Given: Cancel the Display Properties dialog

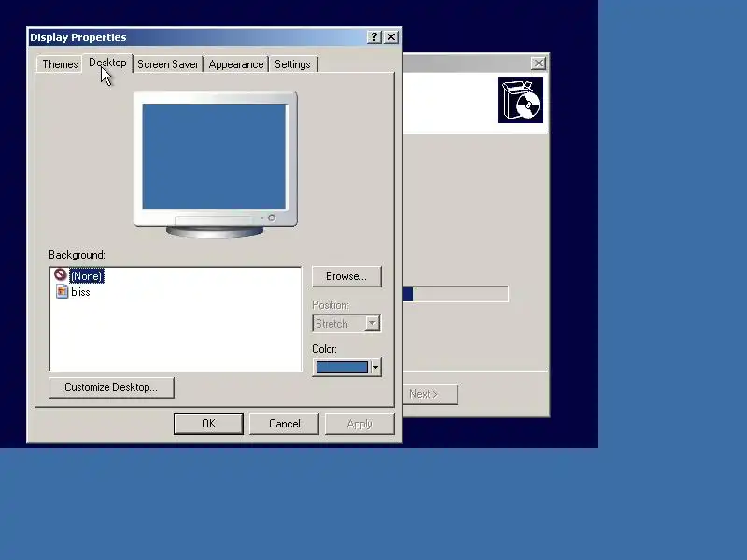Looking at the screenshot, I should [x=285, y=424].
